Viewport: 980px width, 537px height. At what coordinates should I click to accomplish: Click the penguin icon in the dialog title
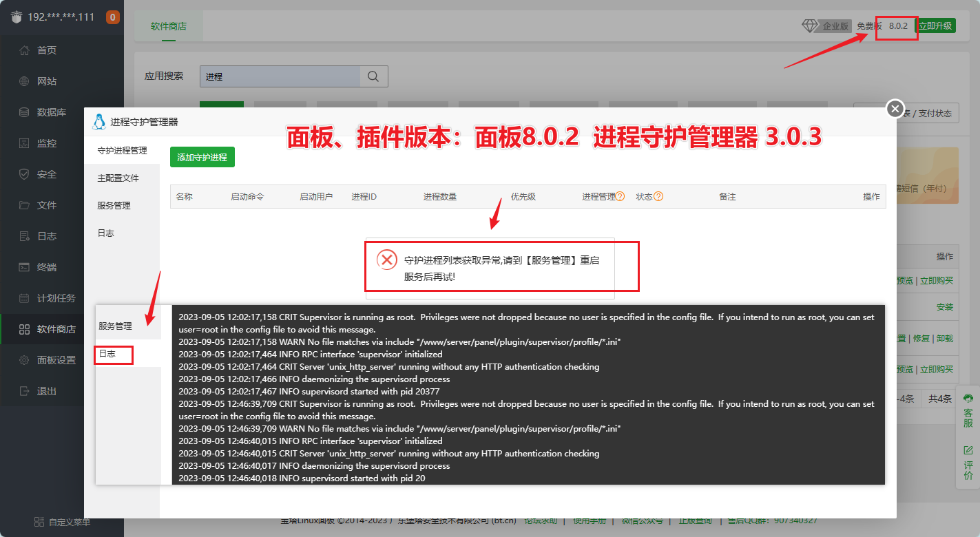point(99,121)
